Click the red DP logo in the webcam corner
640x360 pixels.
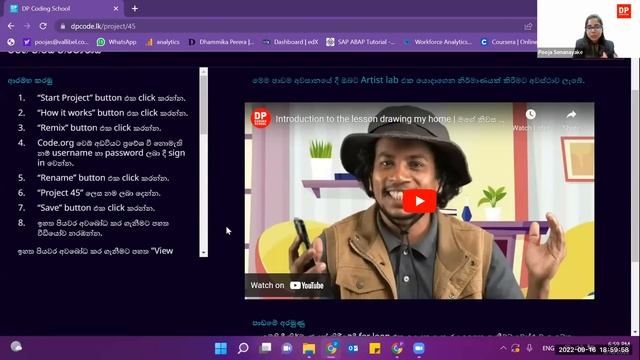click(623, 11)
